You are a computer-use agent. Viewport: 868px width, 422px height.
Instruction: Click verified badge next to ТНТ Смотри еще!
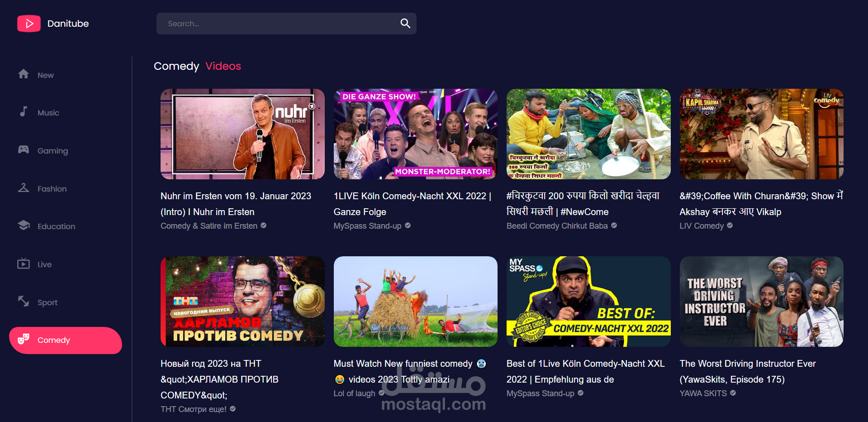point(232,409)
